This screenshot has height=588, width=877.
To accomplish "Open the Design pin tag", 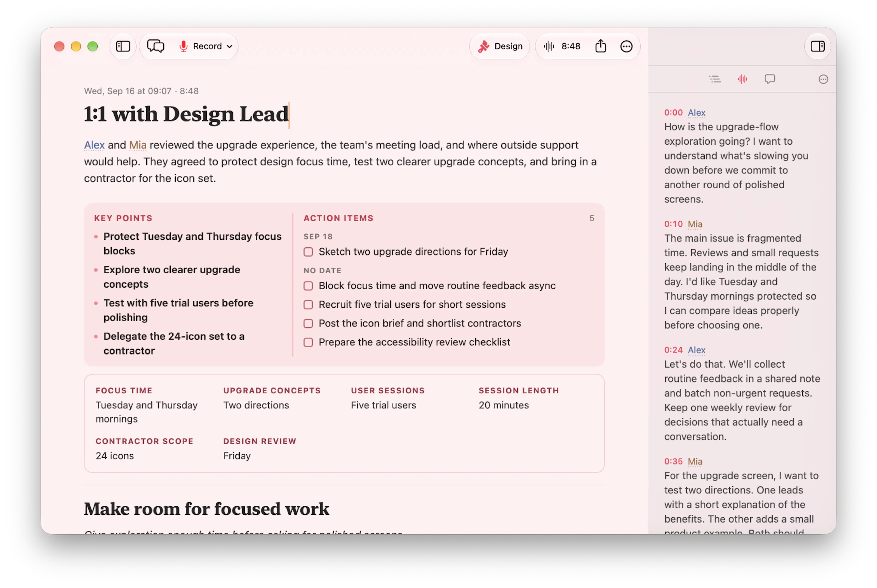I will click(x=500, y=46).
